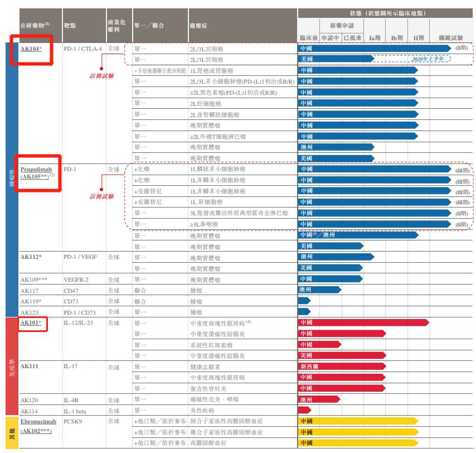
Task: Select the 商業化權利 column header
Action: tap(116, 26)
